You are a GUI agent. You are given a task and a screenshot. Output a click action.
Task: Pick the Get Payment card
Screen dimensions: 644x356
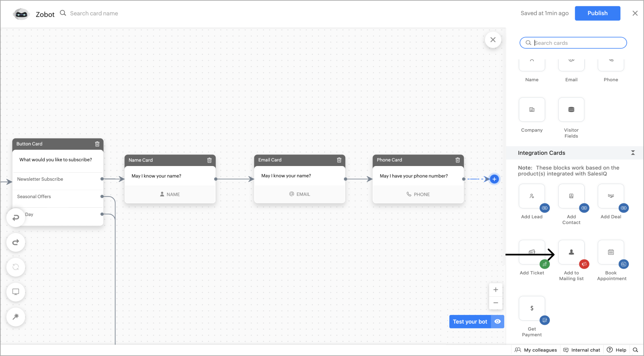click(x=532, y=308)
